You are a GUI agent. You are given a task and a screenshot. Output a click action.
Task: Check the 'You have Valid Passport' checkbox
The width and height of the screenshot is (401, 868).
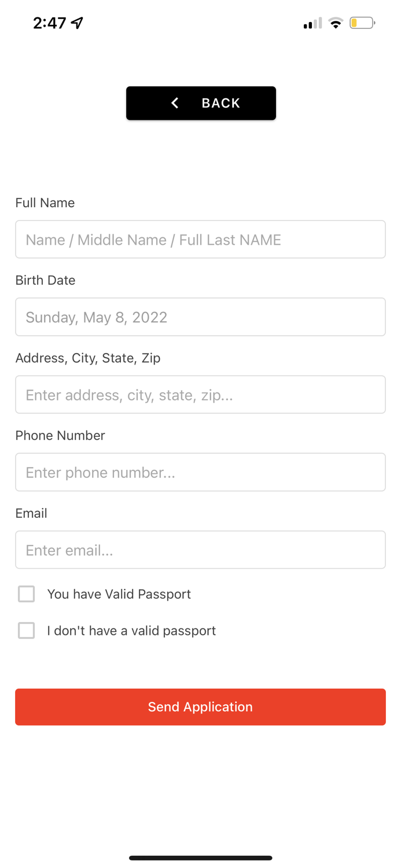point(26,594)
